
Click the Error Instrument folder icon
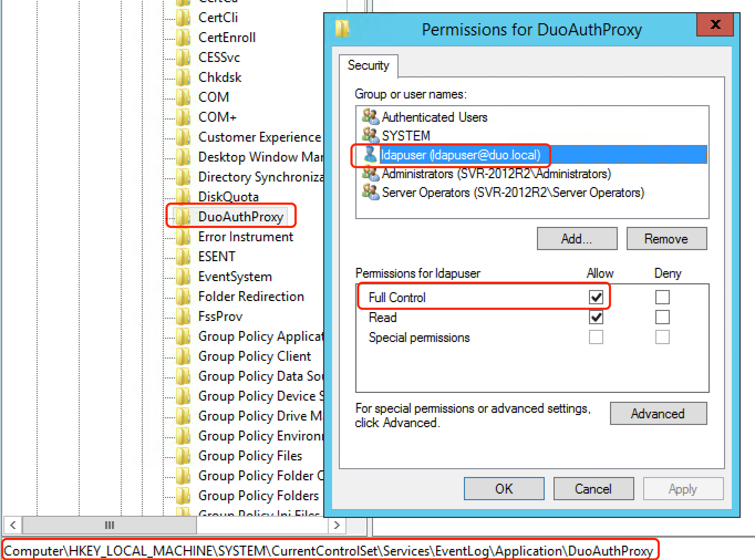pyautogui.click(x=183, y=237)
